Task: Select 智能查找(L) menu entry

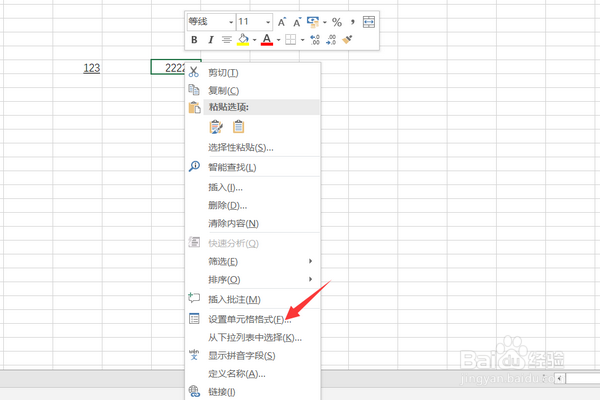Action: 252,167
